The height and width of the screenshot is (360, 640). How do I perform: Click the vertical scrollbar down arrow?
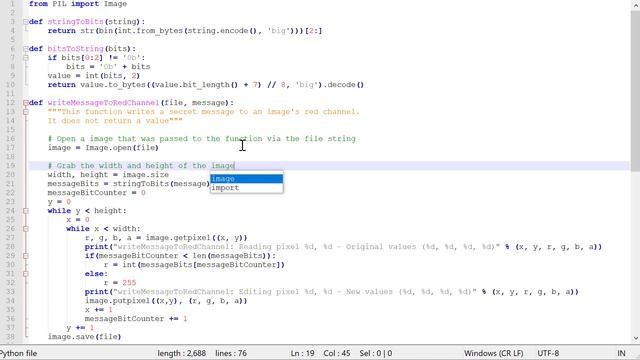pyautogui.click(x=636, y=338)
